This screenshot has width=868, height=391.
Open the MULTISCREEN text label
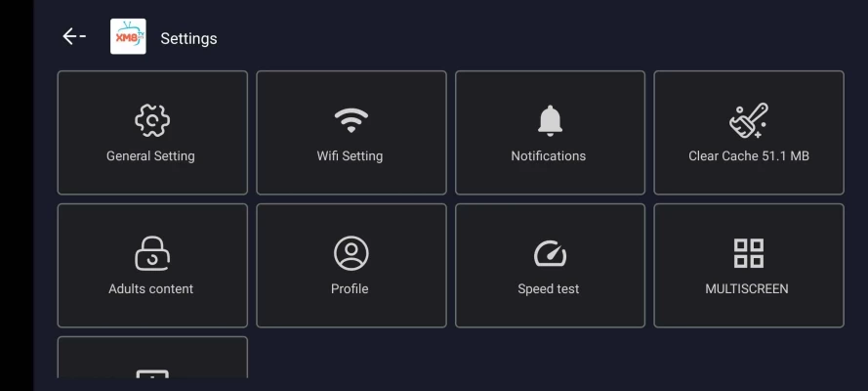click(747, 289)
